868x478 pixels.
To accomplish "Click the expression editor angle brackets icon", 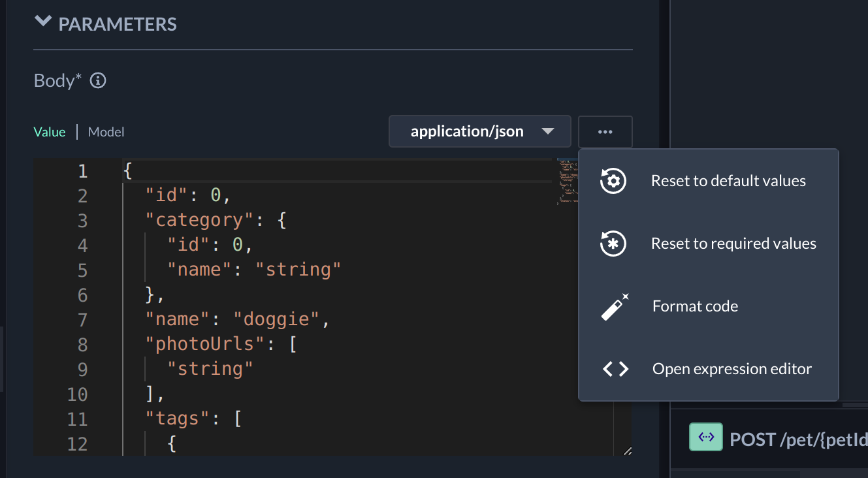I will click(615, 369).
